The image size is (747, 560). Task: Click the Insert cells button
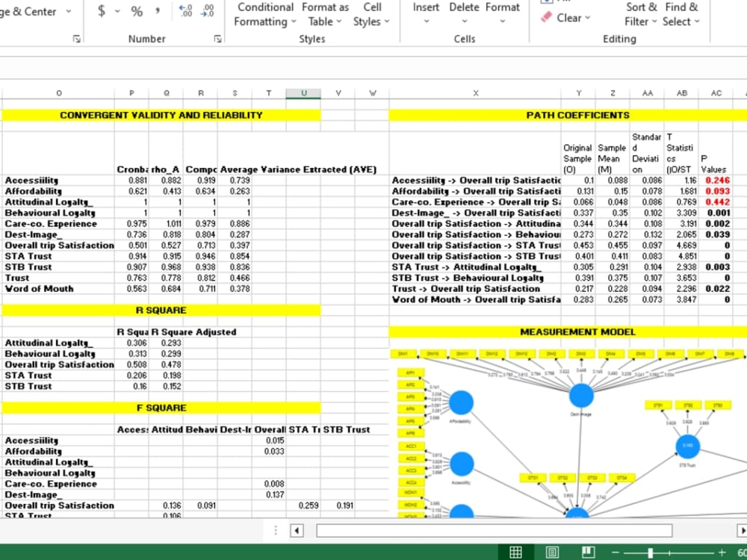pos(426,15)
